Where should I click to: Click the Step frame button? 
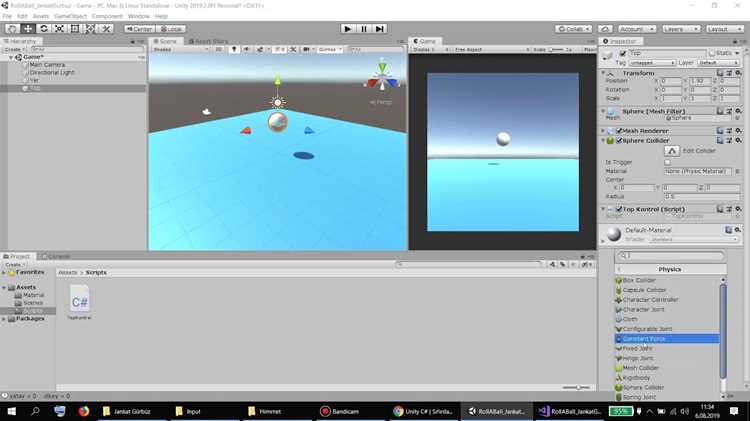pyautogui.click(x=379, y=29)
